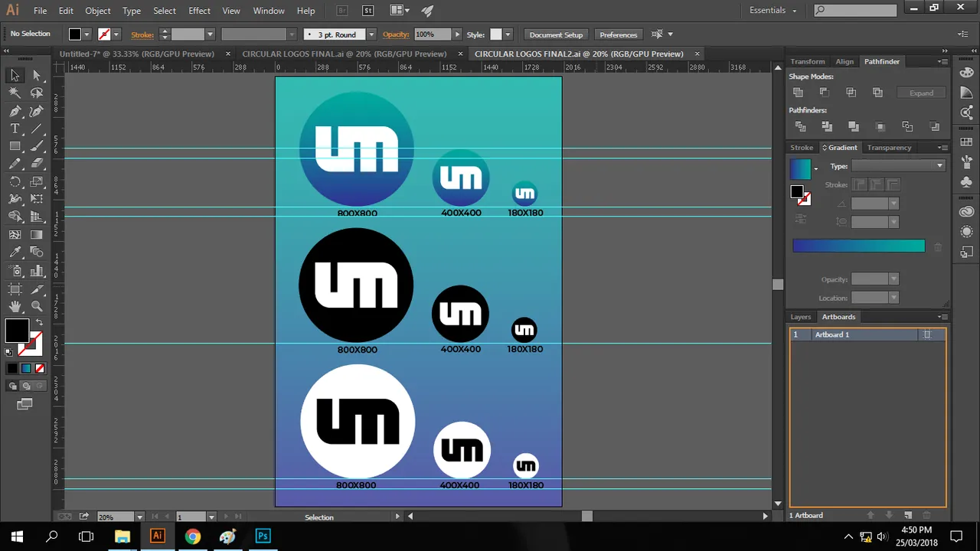The height and width of the screenshot is (551, 980).
Task: Change the screen mode button
Action: [25, 404]
